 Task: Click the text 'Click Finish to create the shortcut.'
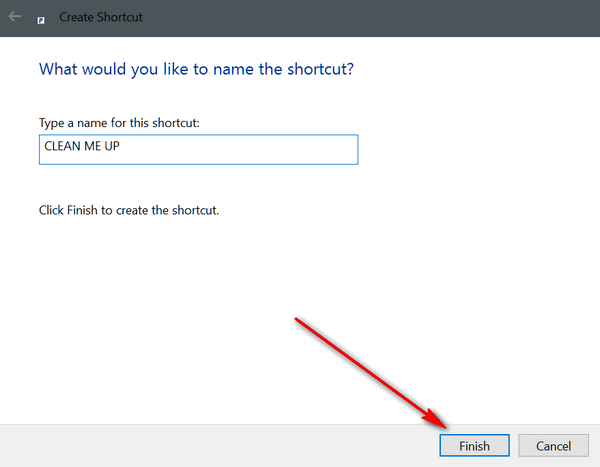[x=129, y=210]
